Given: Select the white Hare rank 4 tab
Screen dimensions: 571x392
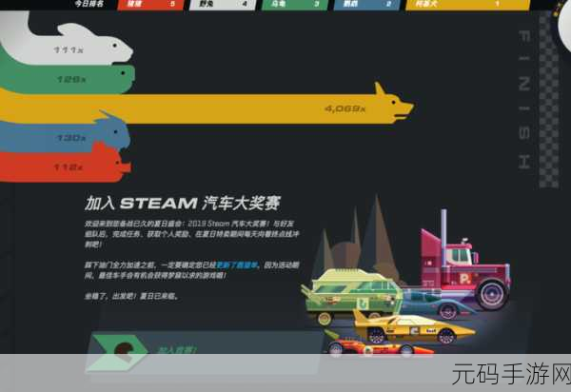Looking at the screenshot, I should (x=223, y=4).
